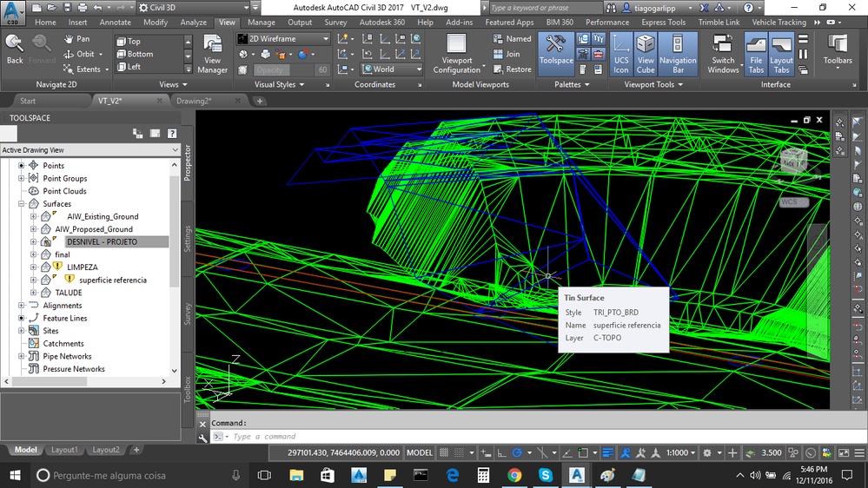Expand the Alignments tree node
The image size is (868, 488).
coord(22,306)
